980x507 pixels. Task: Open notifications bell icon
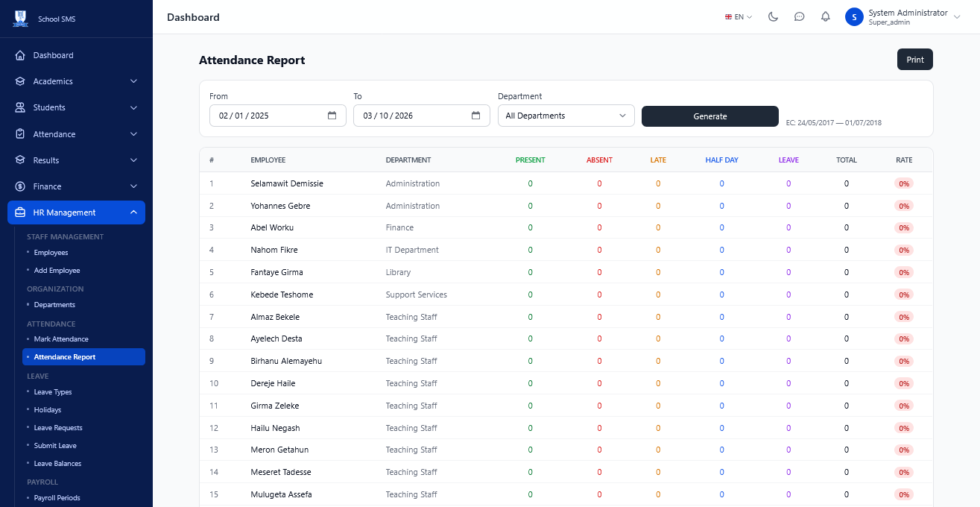click(826, 16)
